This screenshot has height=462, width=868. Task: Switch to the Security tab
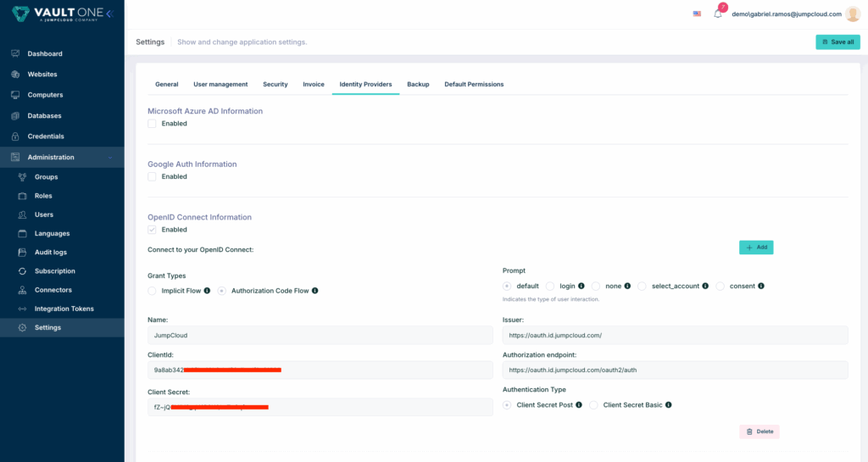(275, 85)
